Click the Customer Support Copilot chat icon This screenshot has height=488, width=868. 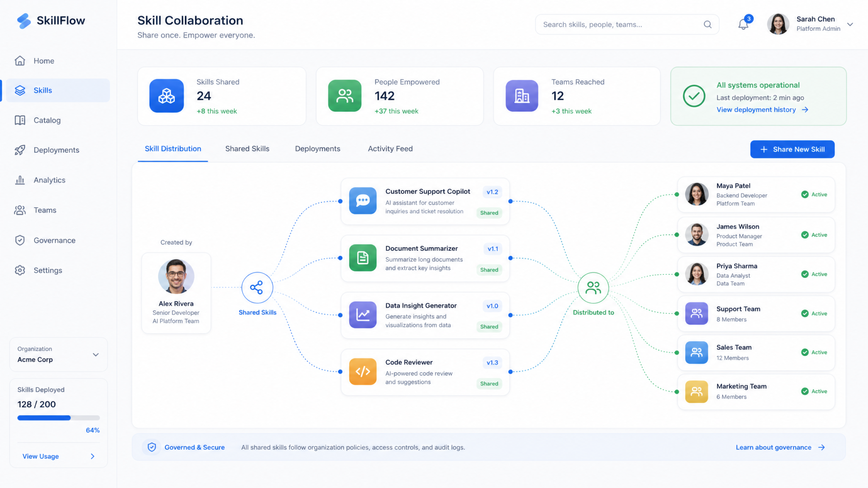pos(363,200)
